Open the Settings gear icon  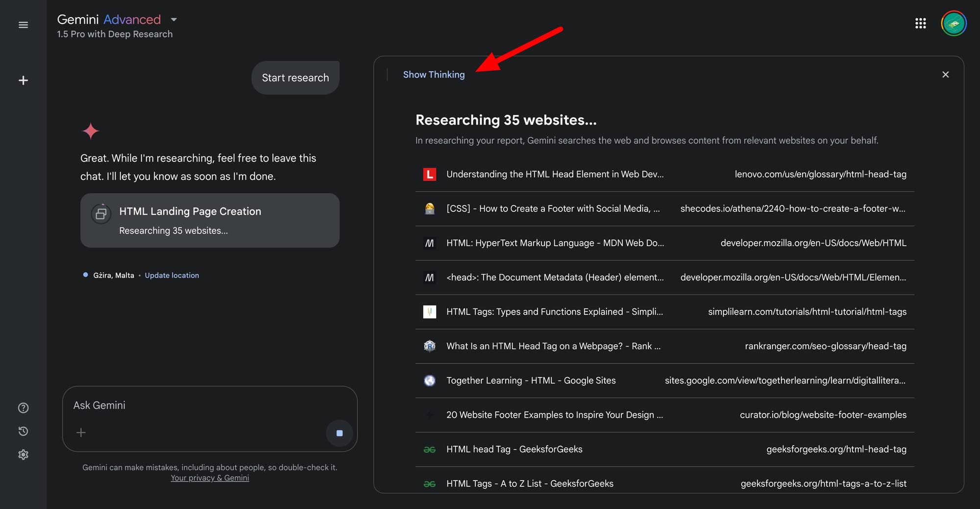(23, 455)
